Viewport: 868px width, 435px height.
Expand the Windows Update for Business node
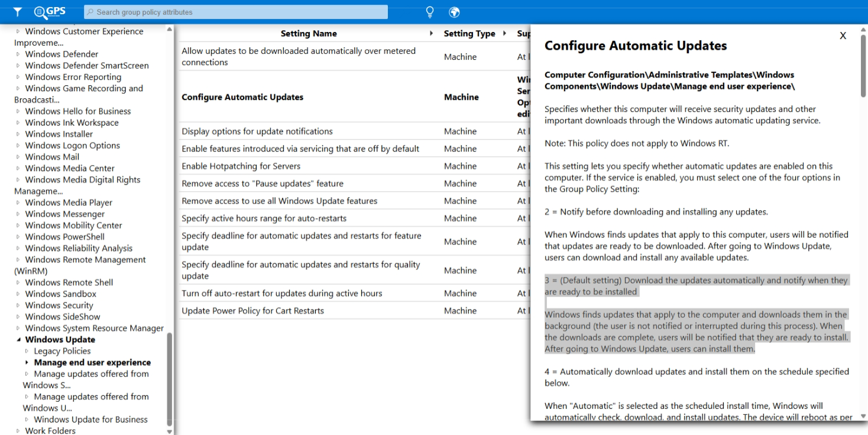27,420
